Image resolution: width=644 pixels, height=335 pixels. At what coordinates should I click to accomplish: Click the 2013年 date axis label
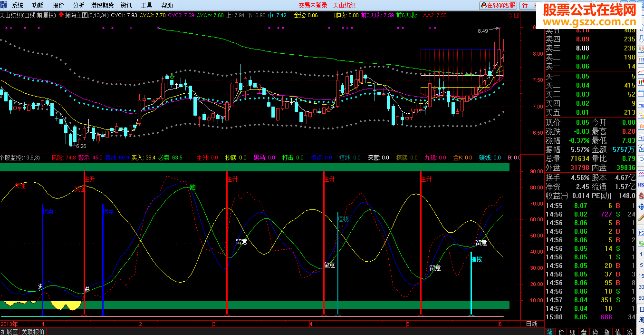[9, 324]
